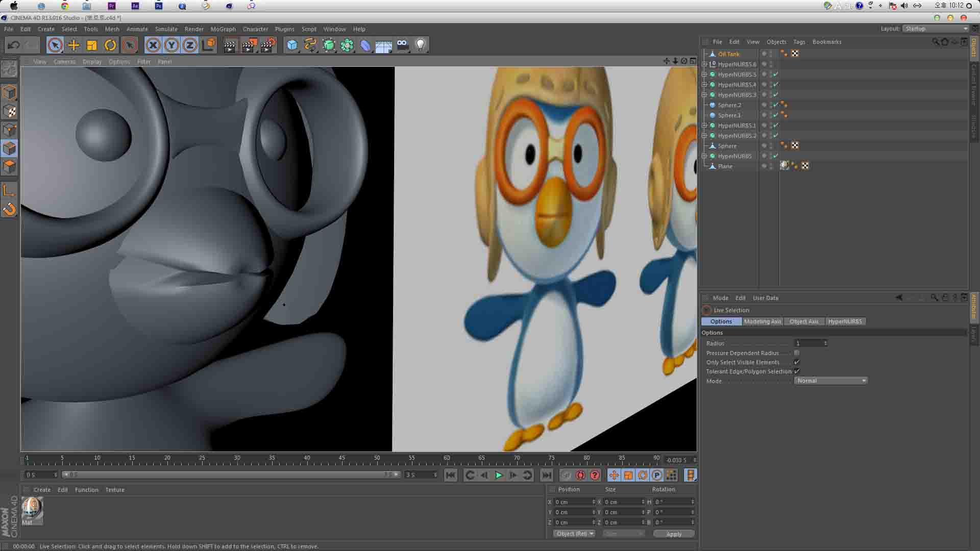Screen dimensions: 980x551
Task: Open the Simulate menu
Action: [x=166, y=29]
